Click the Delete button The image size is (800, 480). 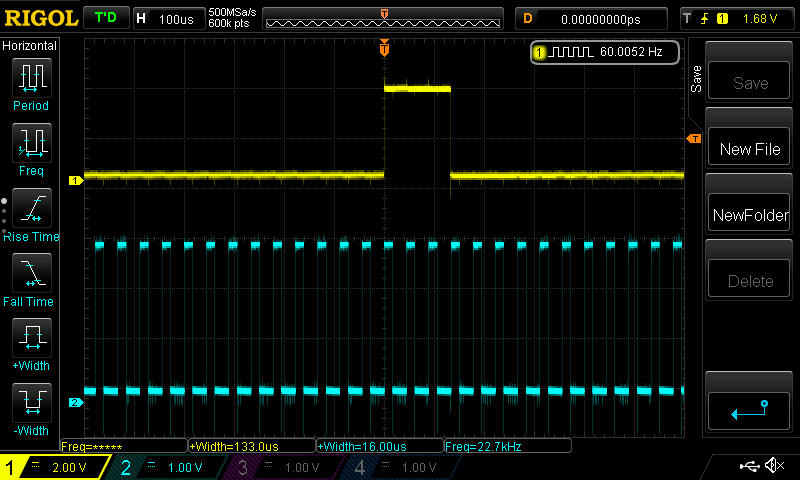point(749,279)
